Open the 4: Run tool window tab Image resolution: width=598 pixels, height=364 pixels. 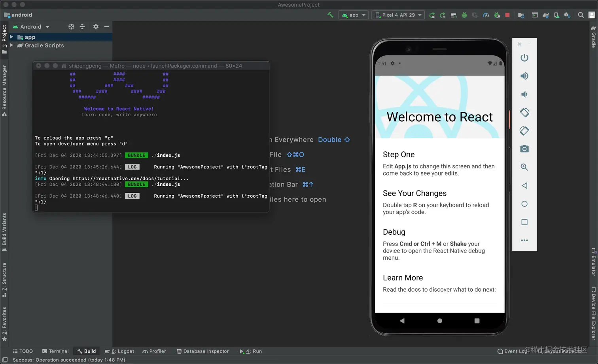(x=251, y=351)
